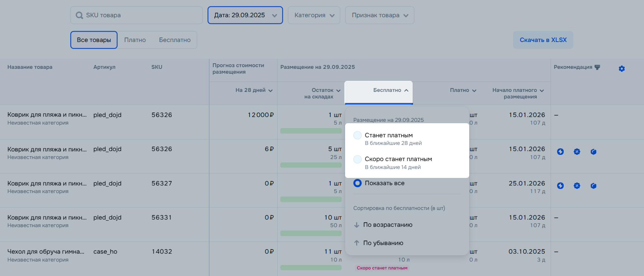
Task: Switch to the Платно tab
Action: point(135,40)
